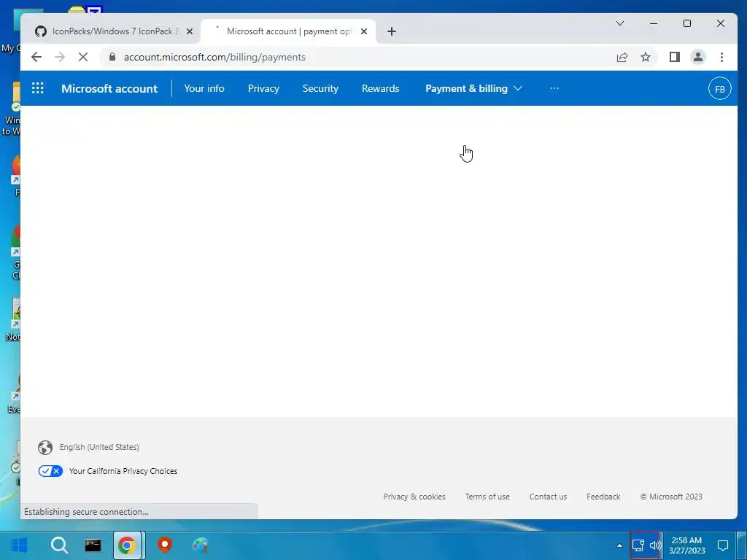Image resolution: width=747 pixels, height=560 pixels.
Task: Stop loading the page
Action: click(x=83, y=57)
